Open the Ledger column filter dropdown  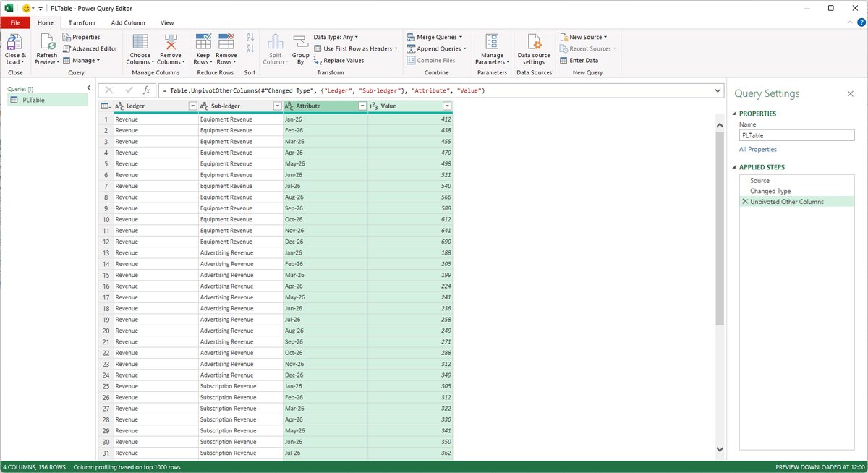pyautogui.click(x=192, y=106)
